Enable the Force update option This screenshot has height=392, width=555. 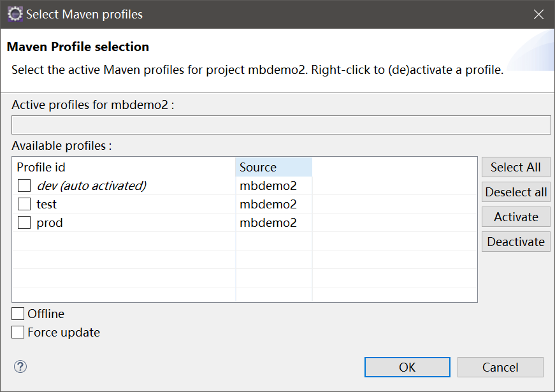pos(18,332)
